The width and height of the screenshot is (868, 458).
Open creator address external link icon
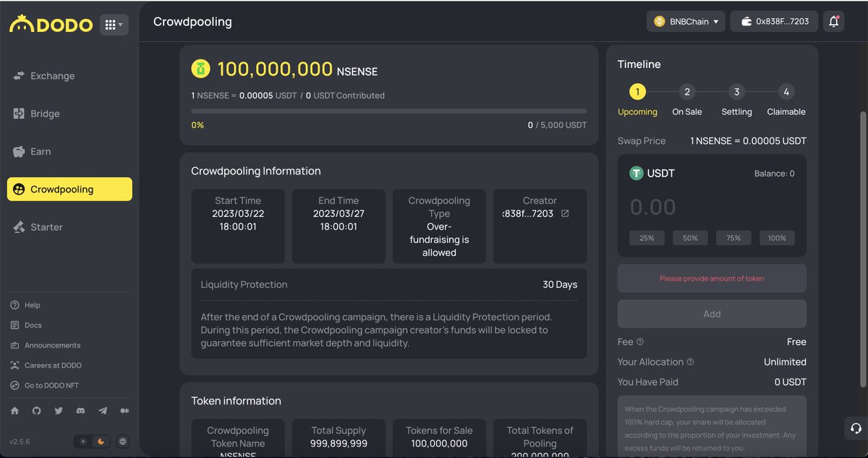[x=565, y=213]
